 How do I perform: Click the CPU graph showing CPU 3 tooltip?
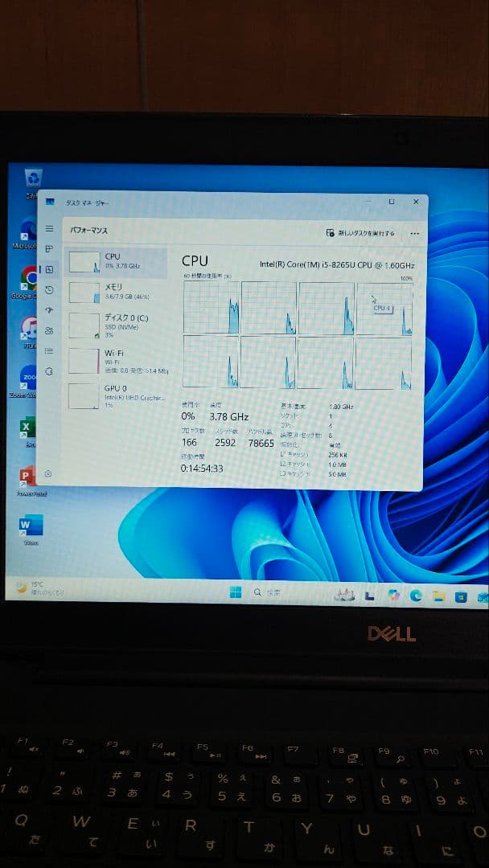coord(384,309)
